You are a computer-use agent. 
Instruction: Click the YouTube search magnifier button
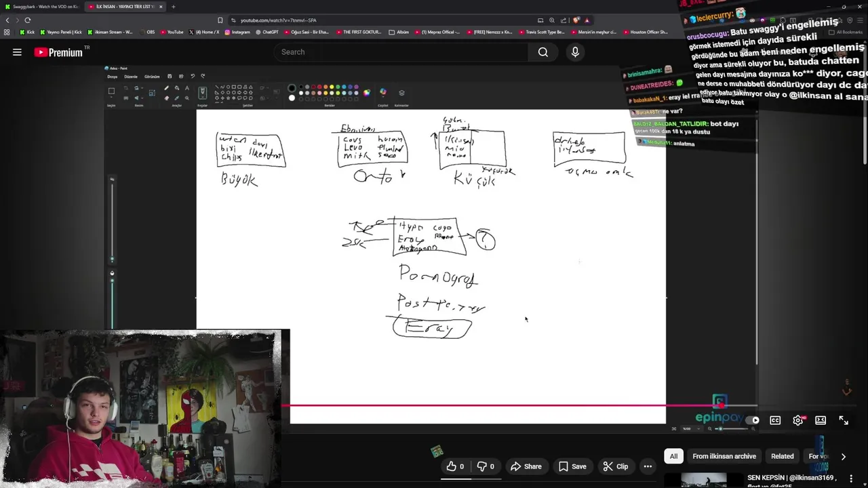[543, 52]
